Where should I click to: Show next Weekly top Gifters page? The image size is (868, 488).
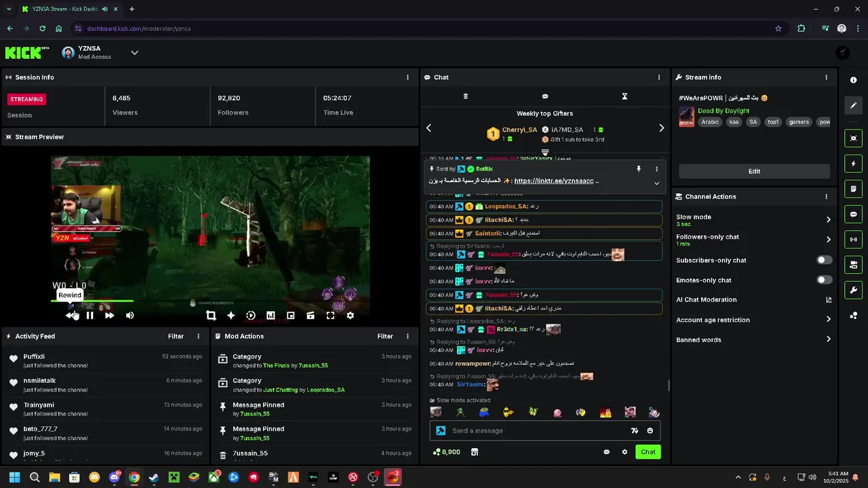[x=662, y=128]
